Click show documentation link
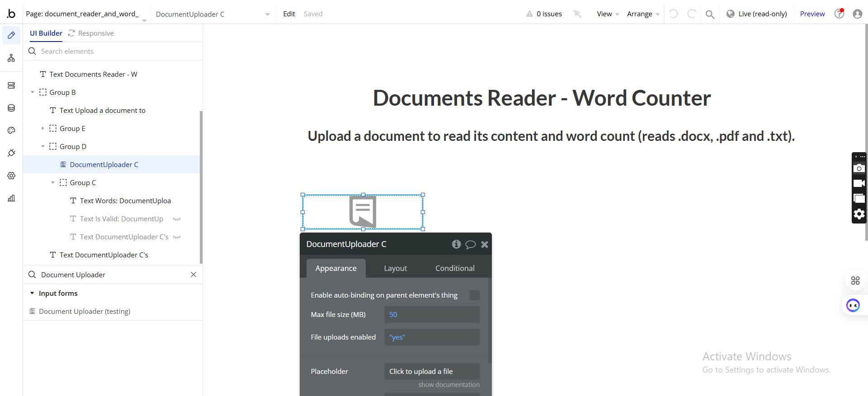Screen dimensions: 868x396 [x=448, y=385]
